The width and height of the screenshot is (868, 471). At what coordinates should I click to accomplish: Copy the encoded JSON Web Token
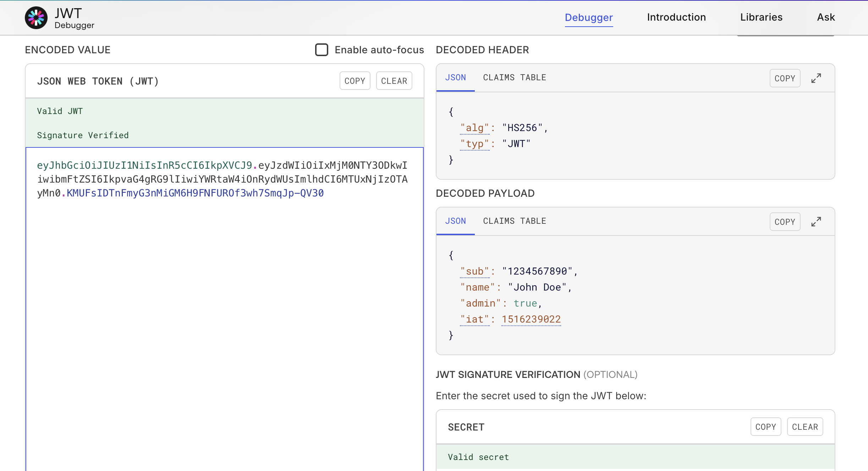[x=355, y=81]
